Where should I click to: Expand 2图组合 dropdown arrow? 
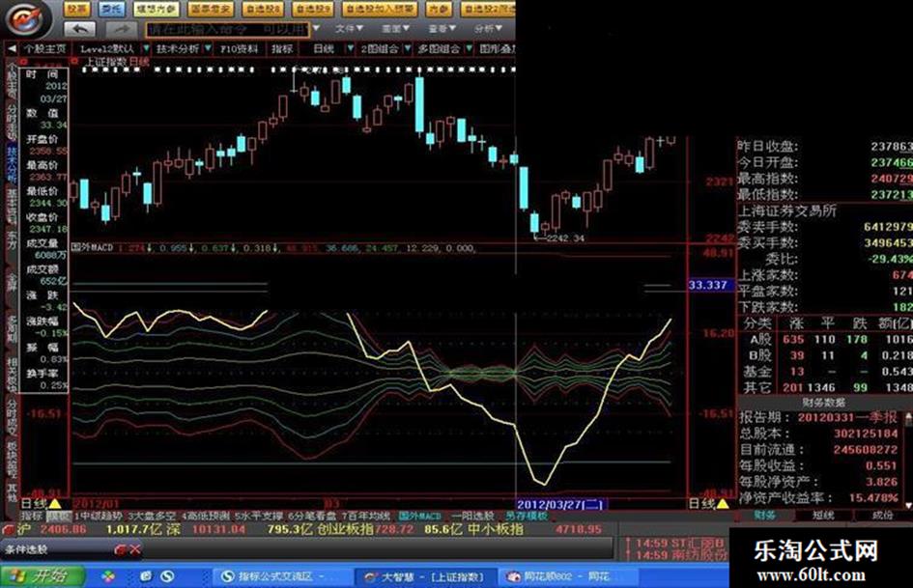tap(408, 49)
